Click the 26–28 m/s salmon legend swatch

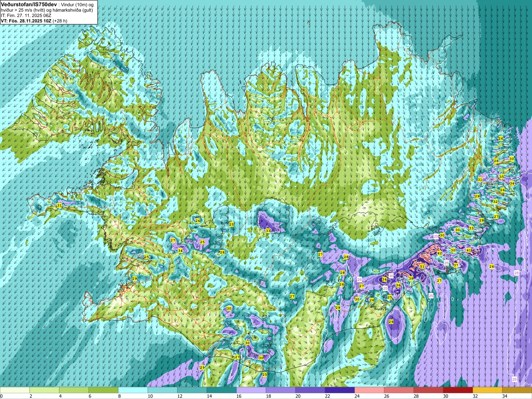(399, 390)
